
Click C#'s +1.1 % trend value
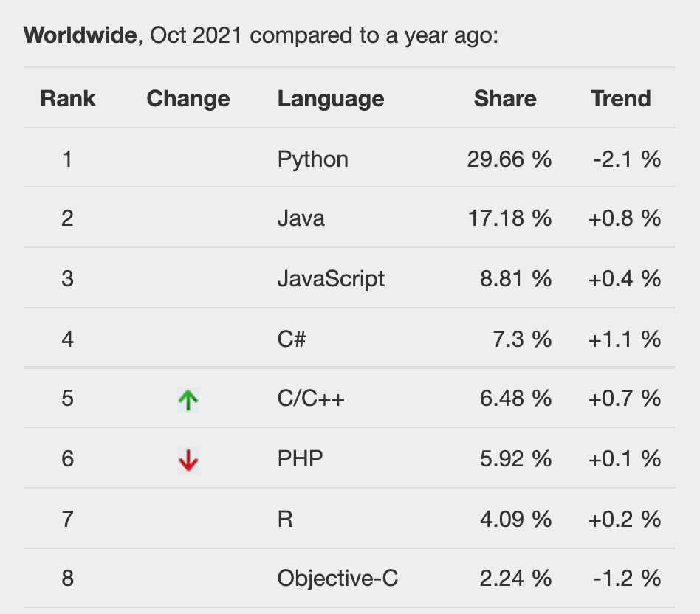(x=625, y=339)
